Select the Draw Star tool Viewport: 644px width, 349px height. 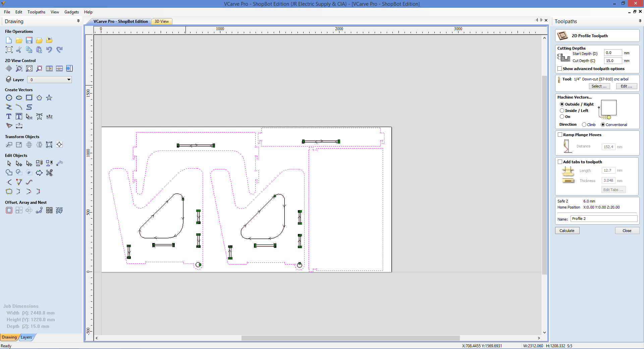pyautogui.click(x=49, y=98)
